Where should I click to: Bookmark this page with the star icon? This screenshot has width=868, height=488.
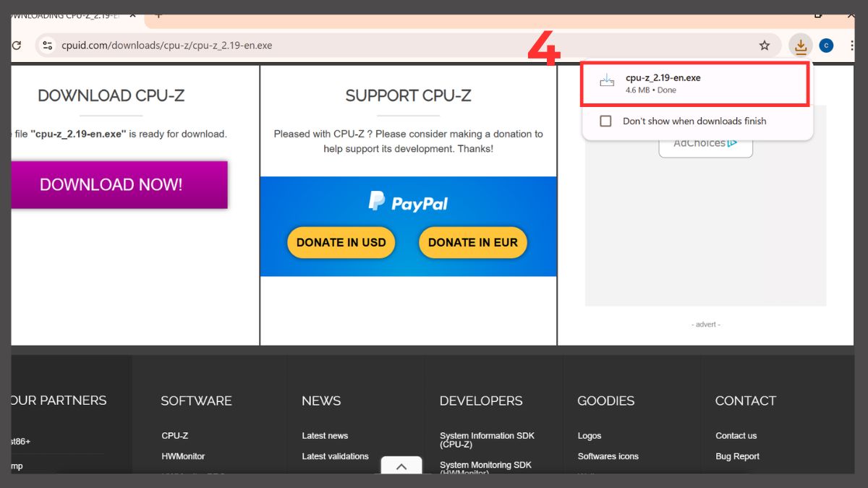[765, 46]
